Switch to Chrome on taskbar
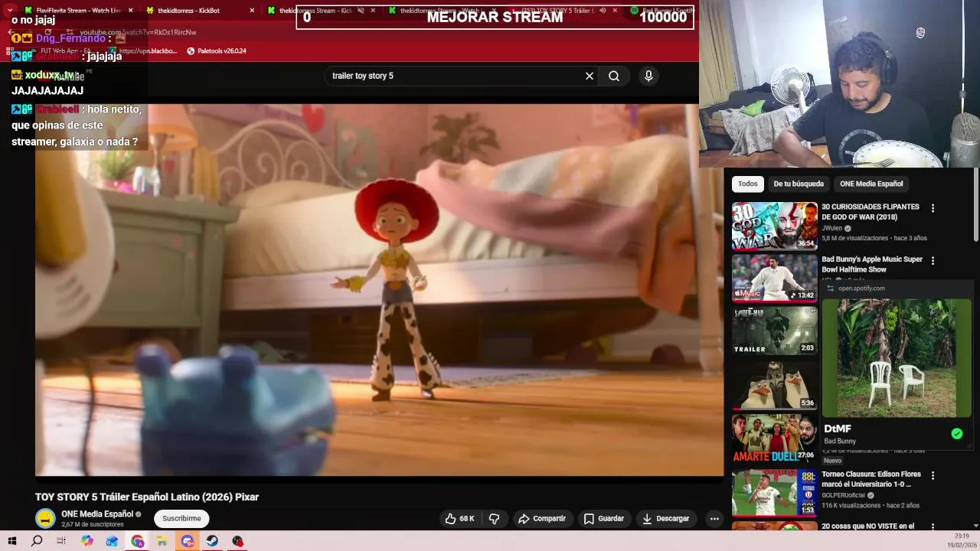The height and width of the screenshot is (551, 980). (137, 541)
